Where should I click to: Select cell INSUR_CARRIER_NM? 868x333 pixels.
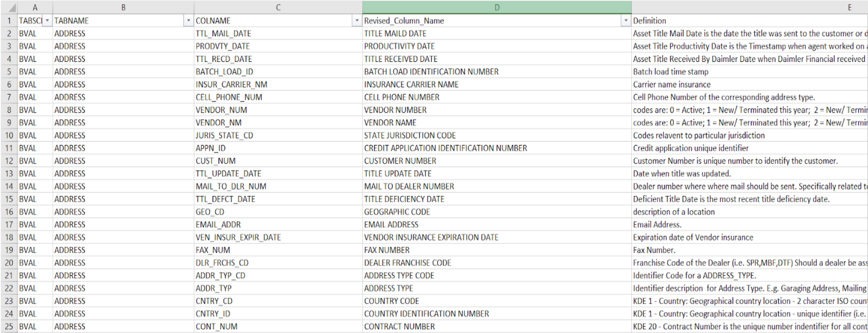click(278, 85)
